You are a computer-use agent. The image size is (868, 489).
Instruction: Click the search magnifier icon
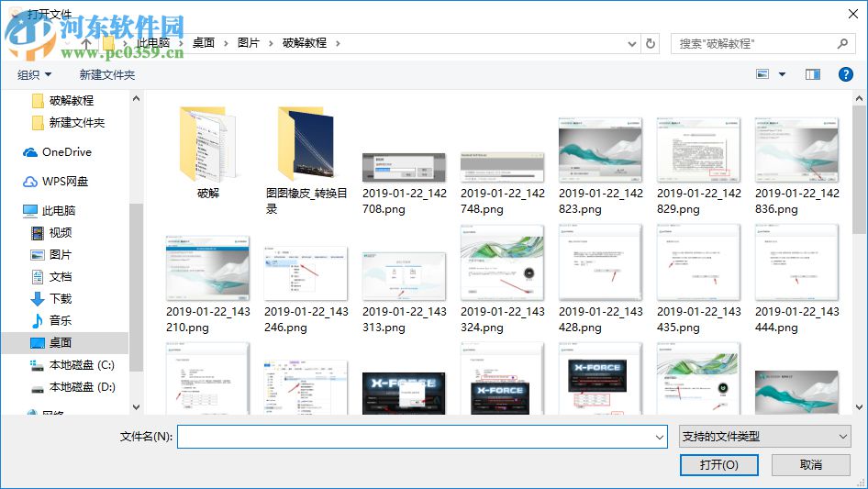pos(842,43)
